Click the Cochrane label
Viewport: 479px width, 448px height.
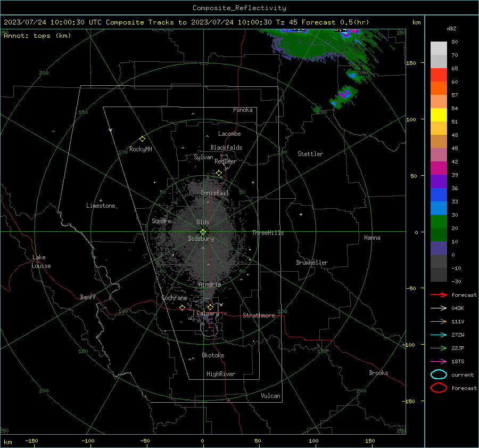[174, 298]
